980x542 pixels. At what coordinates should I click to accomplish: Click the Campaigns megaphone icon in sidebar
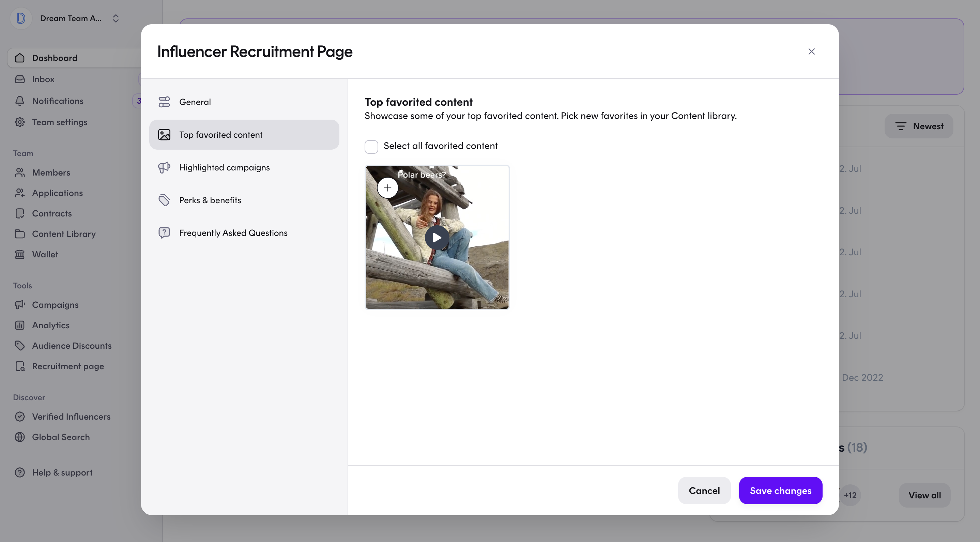coord(20,305)
